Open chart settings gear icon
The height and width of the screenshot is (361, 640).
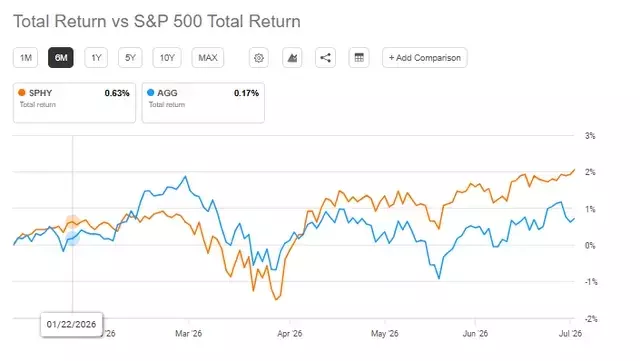[259, 58]
